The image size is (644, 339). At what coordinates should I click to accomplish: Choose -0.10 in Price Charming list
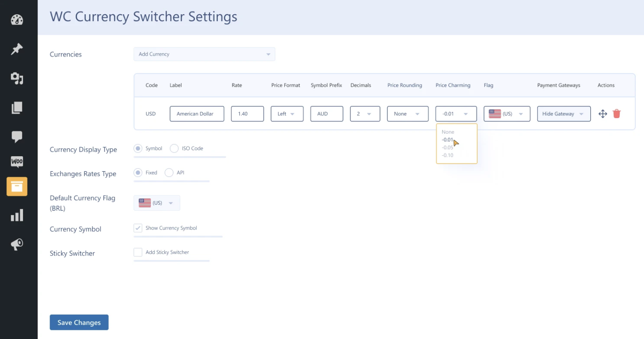(448, 155)
